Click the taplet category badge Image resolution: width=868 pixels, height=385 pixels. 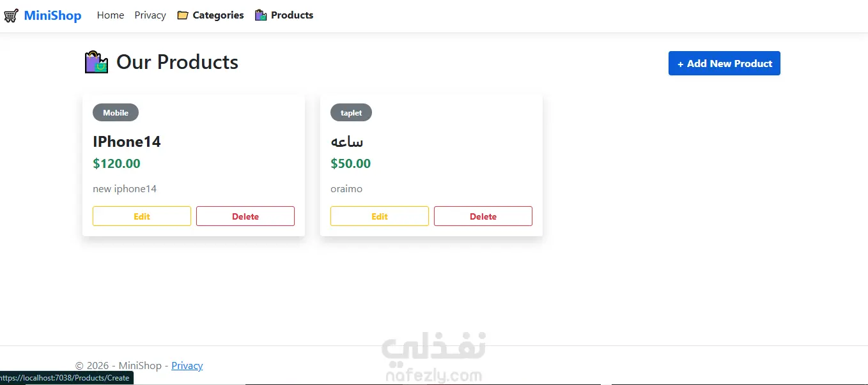[351, 113]
